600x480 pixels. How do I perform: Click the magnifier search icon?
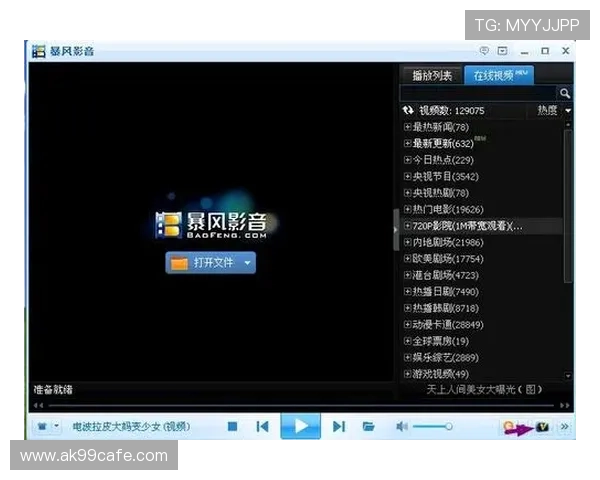tap(564, 93)
